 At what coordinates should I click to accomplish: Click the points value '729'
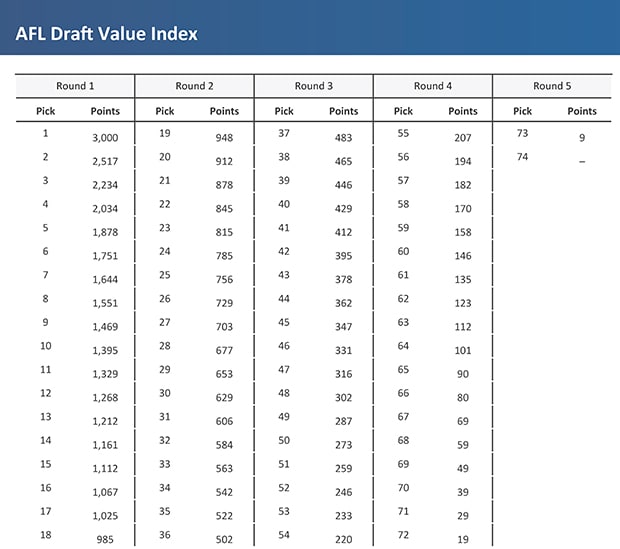pyautogui.click(x=224, y=303)
